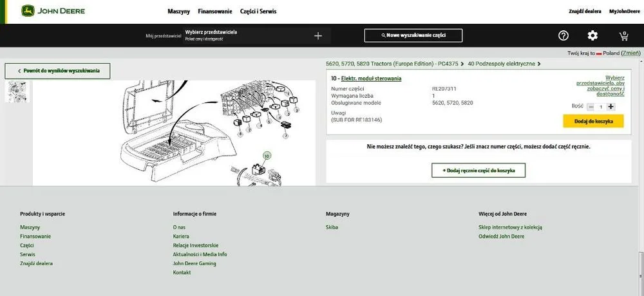
Task: Open Sklep internetowy z kolekcją link
Action: 510,227
